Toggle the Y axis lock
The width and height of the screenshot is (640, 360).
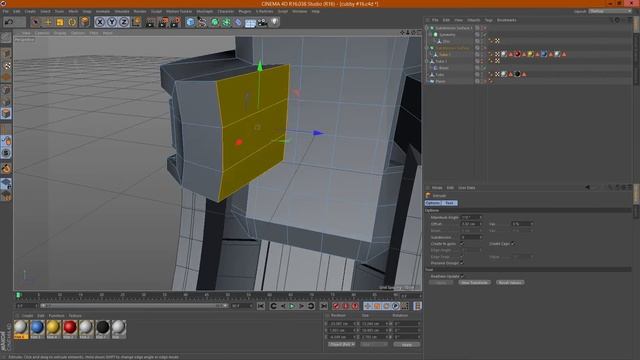[111, 22]
